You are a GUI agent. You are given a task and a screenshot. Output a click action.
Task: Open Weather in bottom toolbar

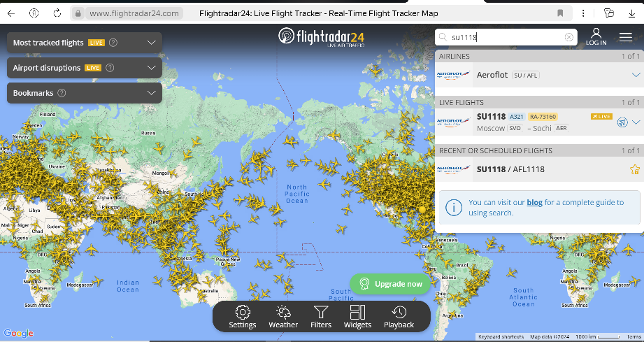[283, 317]
